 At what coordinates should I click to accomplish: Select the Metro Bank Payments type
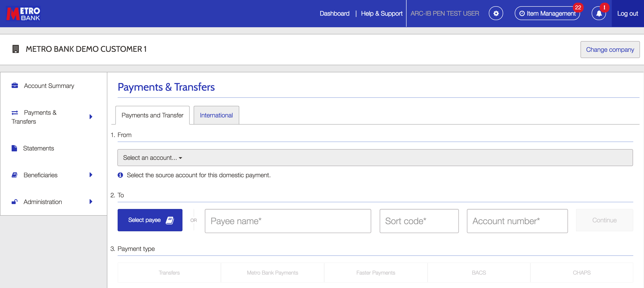tap(272, 273)
